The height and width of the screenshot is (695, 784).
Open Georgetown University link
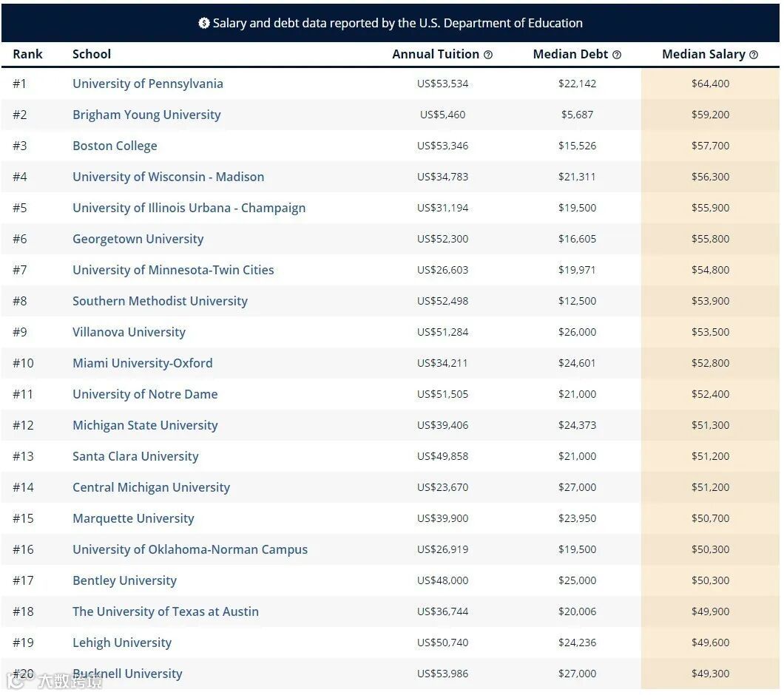pyautogui.click(x=138, y=239)
